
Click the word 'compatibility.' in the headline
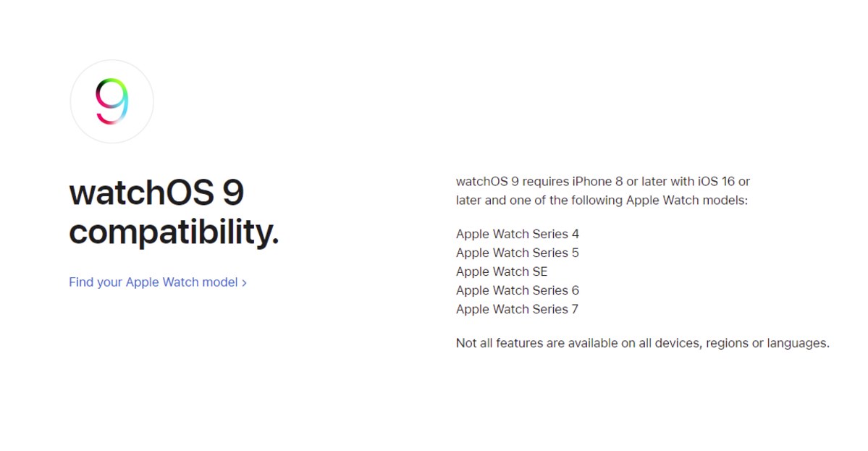coord(174,232)
